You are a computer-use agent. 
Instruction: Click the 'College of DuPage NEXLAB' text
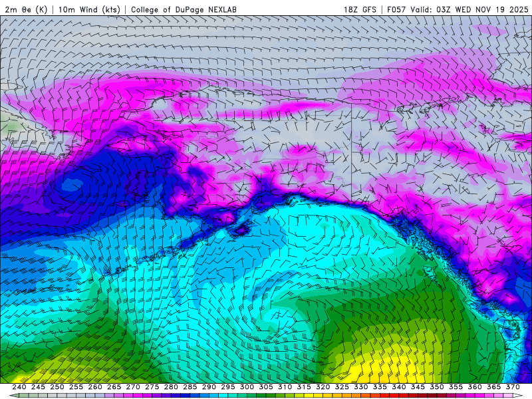click(x=184, y=9)
